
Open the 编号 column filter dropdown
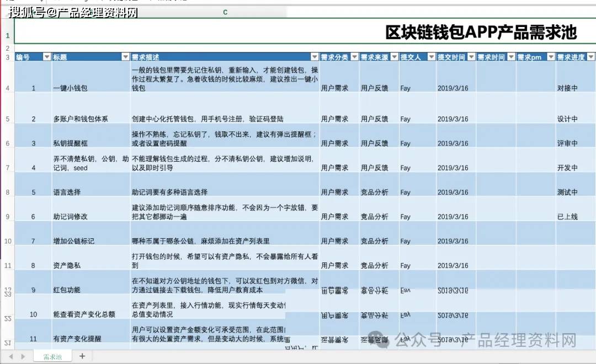46,57
